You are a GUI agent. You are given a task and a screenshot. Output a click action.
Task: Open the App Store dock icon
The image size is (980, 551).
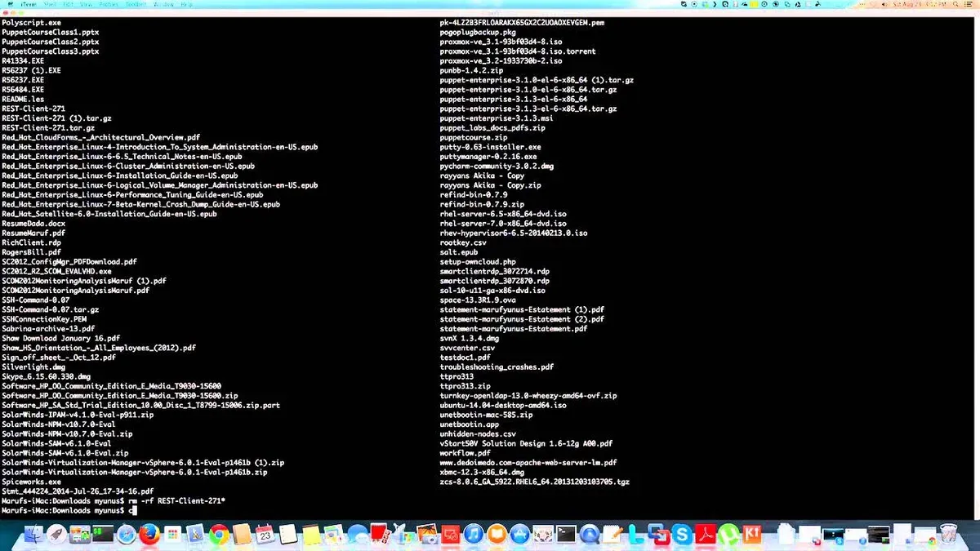(519, 535)
